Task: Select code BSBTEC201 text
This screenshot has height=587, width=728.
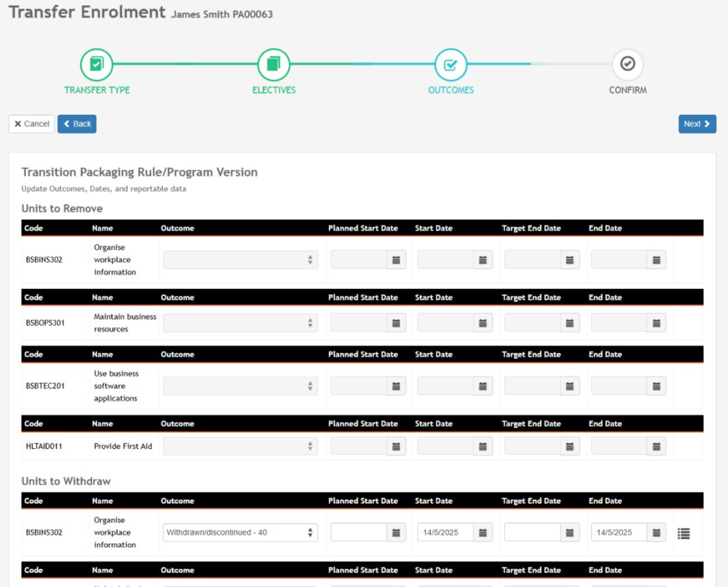Action: (45, 386)
